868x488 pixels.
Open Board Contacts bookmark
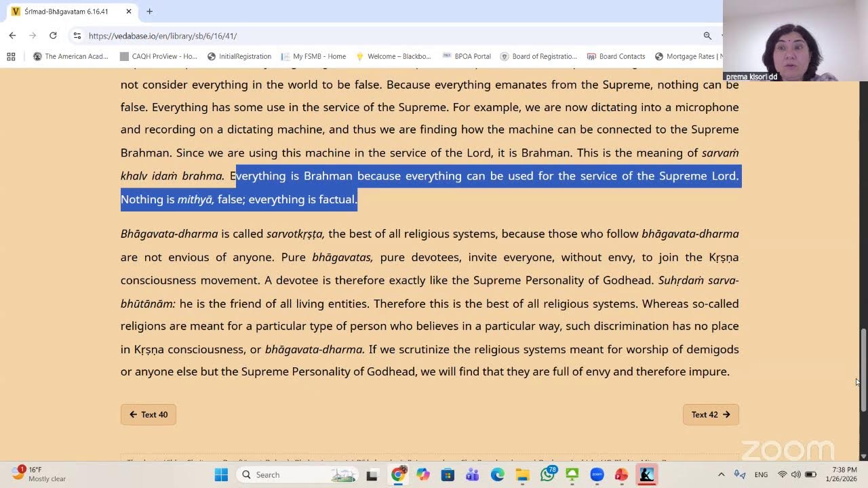coord(616,56)
